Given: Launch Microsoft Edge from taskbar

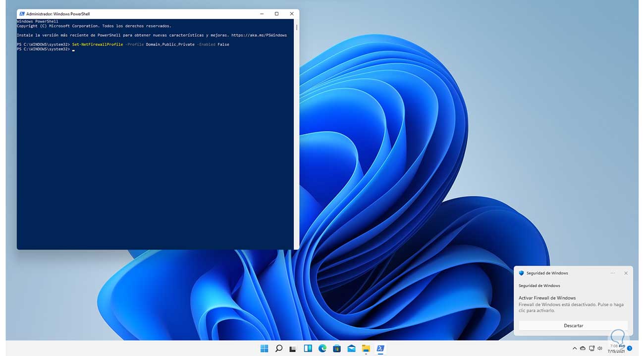Looking at the screenshot, I should coord(322,348).
